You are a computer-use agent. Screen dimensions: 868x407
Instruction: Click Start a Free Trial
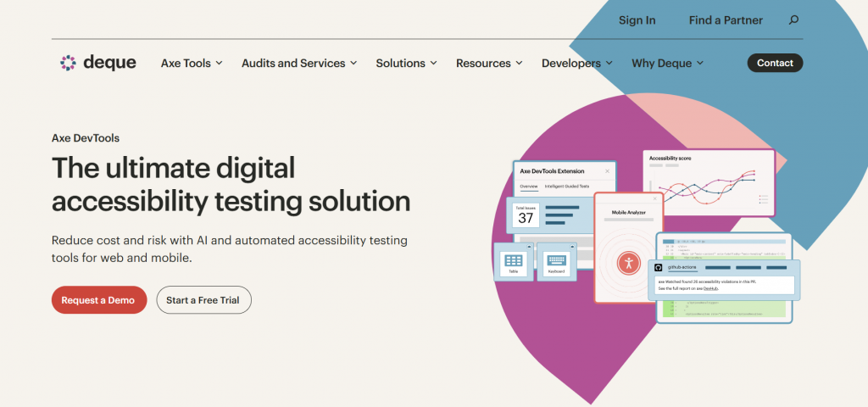pyautogui.click(x=203, y=300)
